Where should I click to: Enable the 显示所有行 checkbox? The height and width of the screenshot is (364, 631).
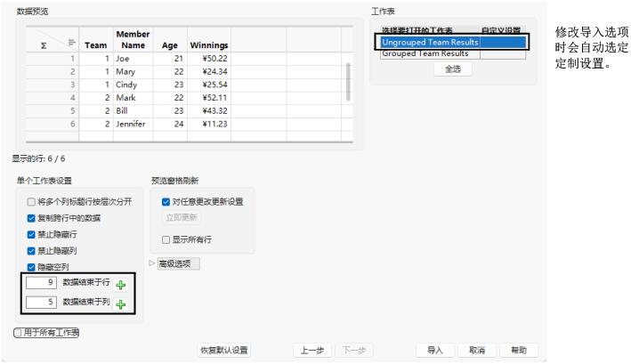tap(166, 239)
